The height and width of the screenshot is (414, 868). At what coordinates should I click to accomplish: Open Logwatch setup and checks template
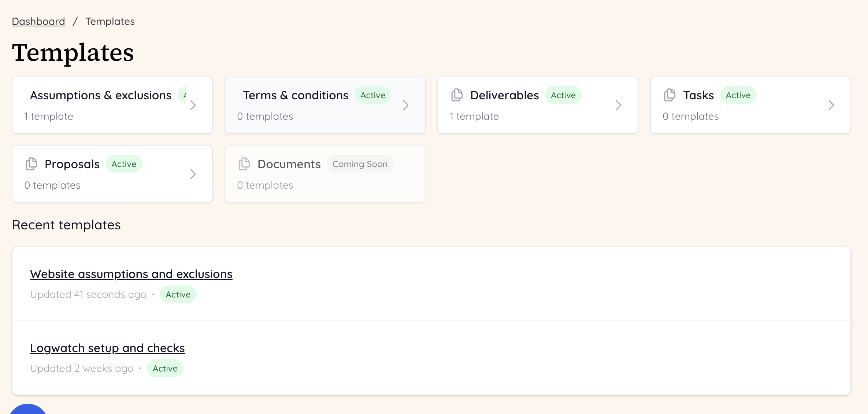(x=107, y=348)
